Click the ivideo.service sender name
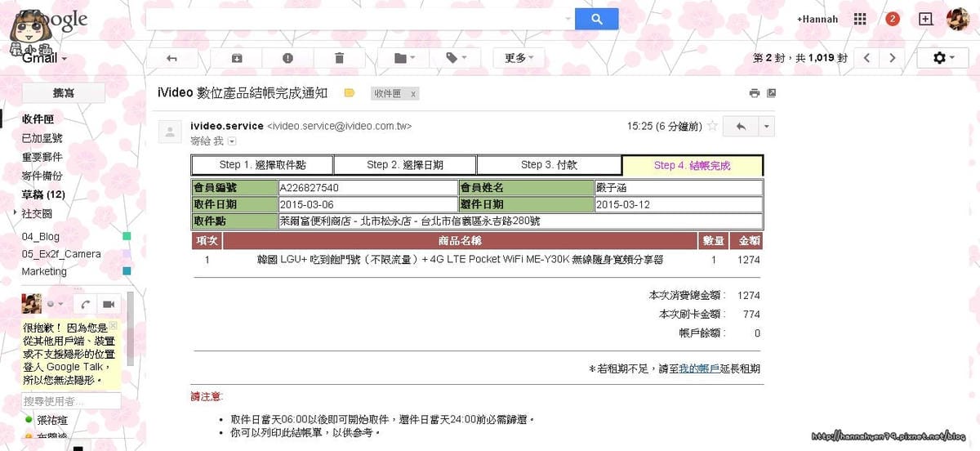This screenshot has width=980, height=451. point(227,126)
